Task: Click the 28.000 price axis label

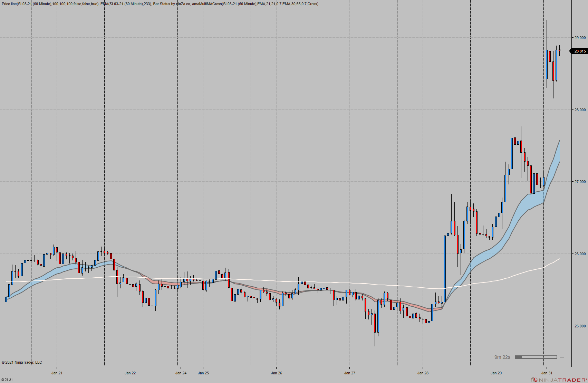Action: 580,110
